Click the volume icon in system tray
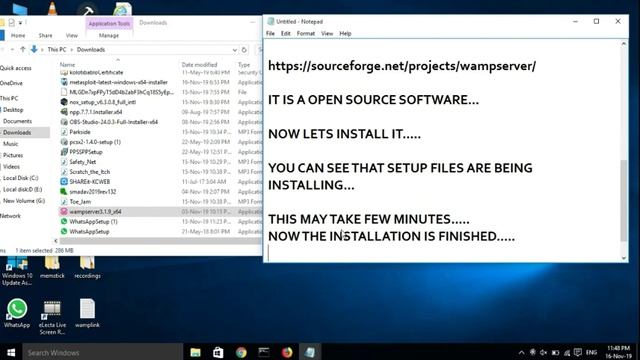This screenshot has width=640, height=360. (x=543, y=352)
